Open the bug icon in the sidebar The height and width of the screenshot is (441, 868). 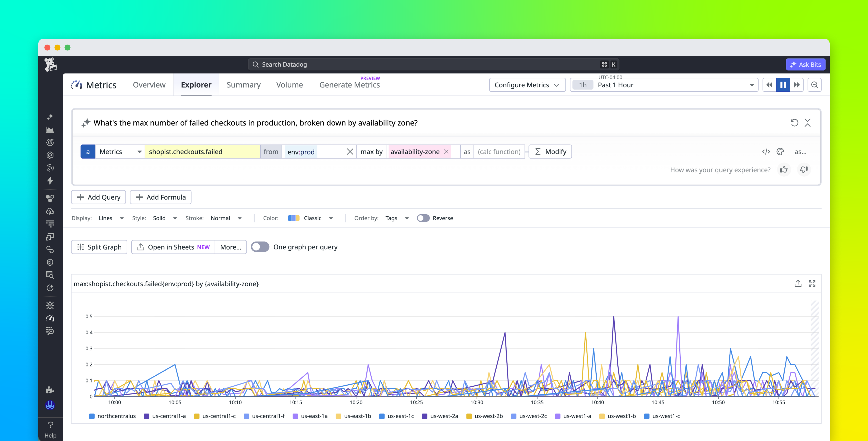50,306
